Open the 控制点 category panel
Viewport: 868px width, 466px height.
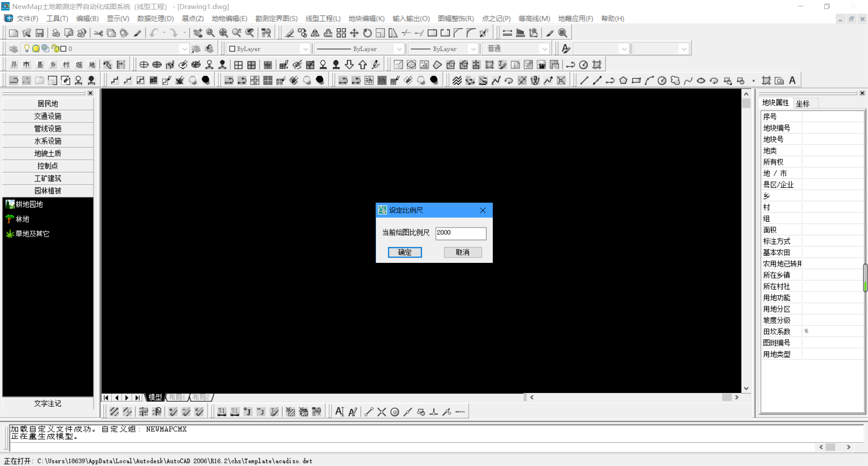[x=48, y=166]
